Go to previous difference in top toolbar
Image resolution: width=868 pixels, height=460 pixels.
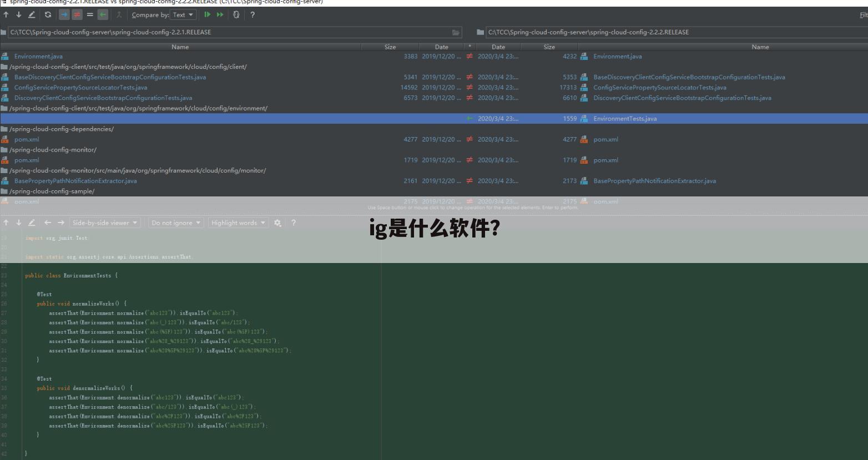pyautogui.click(x=6, y=15)
